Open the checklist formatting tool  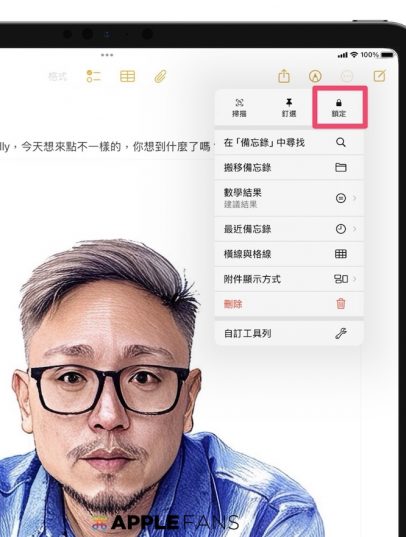coord(93,76)
